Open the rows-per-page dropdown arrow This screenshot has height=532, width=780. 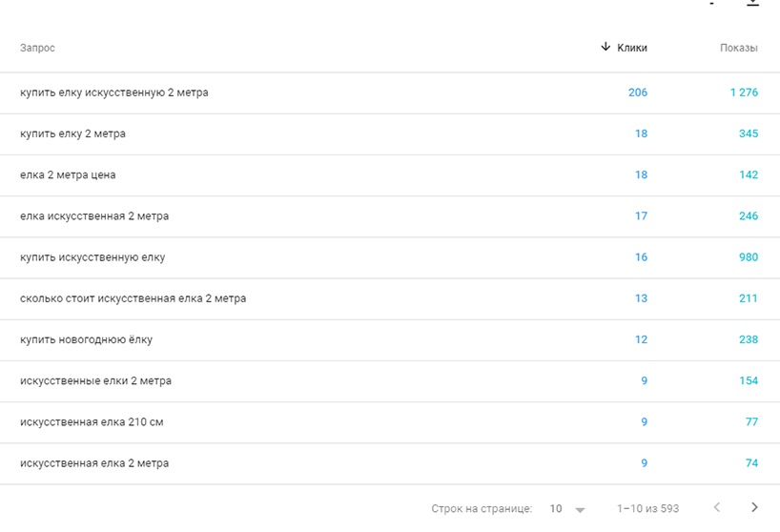point(580,509)
